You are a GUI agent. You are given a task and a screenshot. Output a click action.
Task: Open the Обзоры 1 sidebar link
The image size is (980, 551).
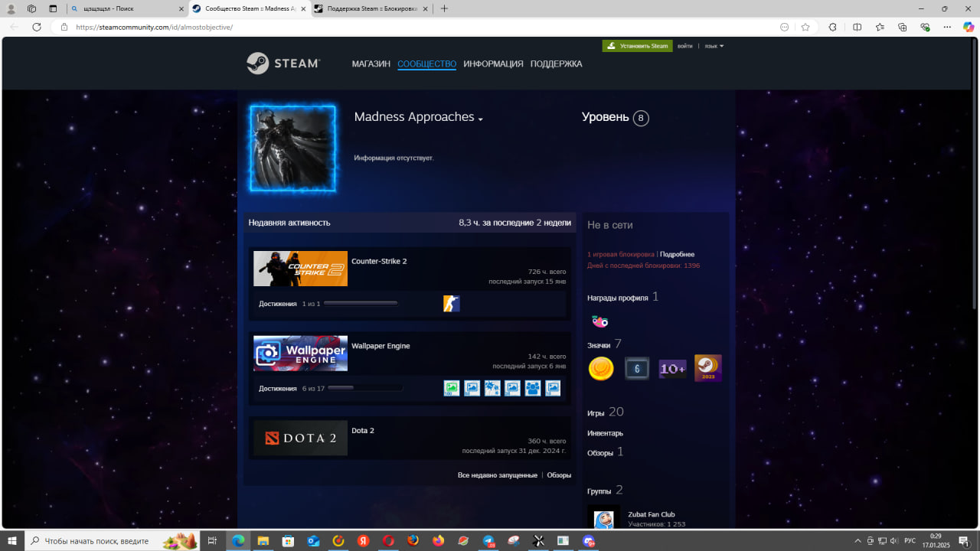point(606,452)
